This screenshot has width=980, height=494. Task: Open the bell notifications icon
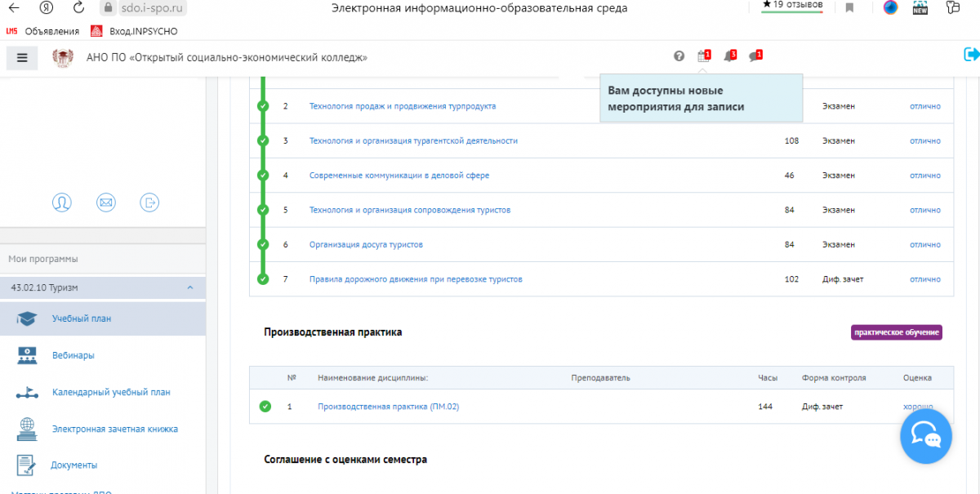(728, 56)
